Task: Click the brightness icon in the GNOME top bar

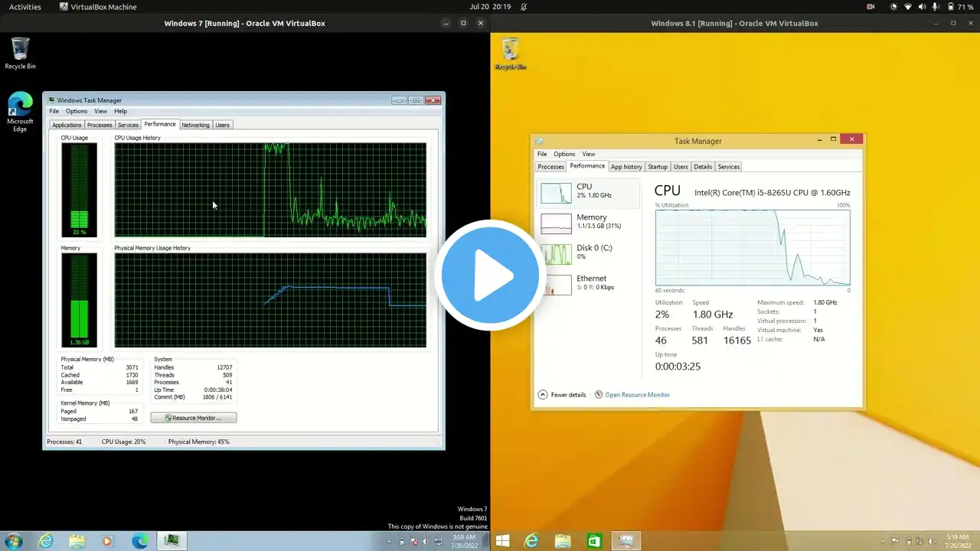Action: (893, 7)
